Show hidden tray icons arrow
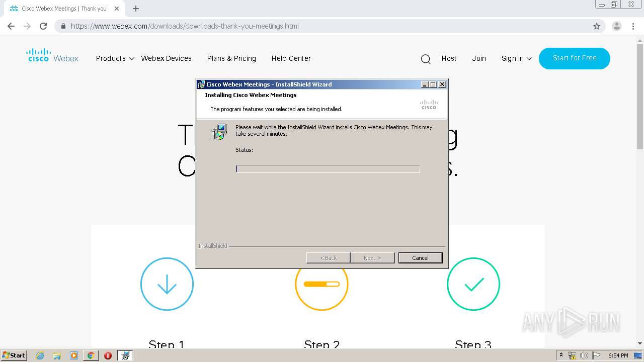The height and width of the screenshot is (362, 644). click(561, 355)
